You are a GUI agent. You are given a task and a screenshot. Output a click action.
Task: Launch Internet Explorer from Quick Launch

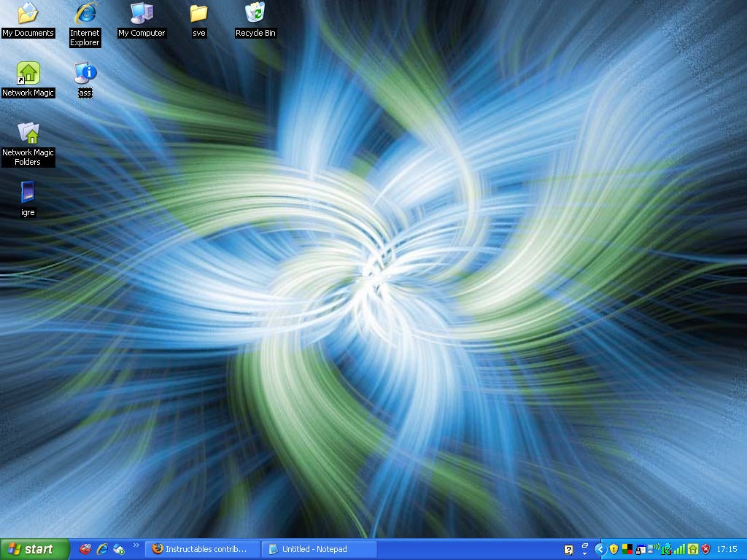coord(102,549)
